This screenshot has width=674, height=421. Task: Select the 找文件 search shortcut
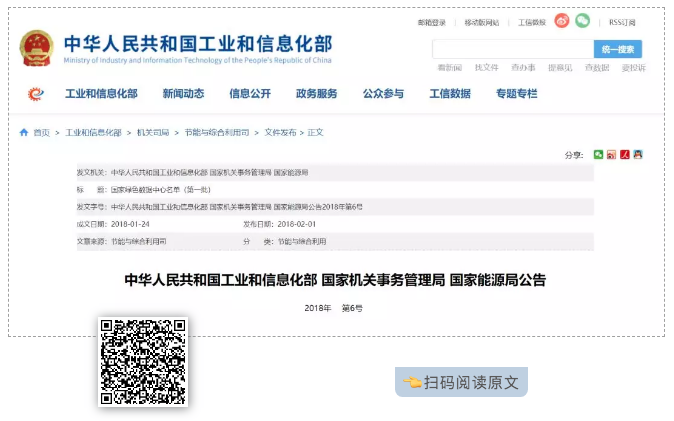point(487,68)
